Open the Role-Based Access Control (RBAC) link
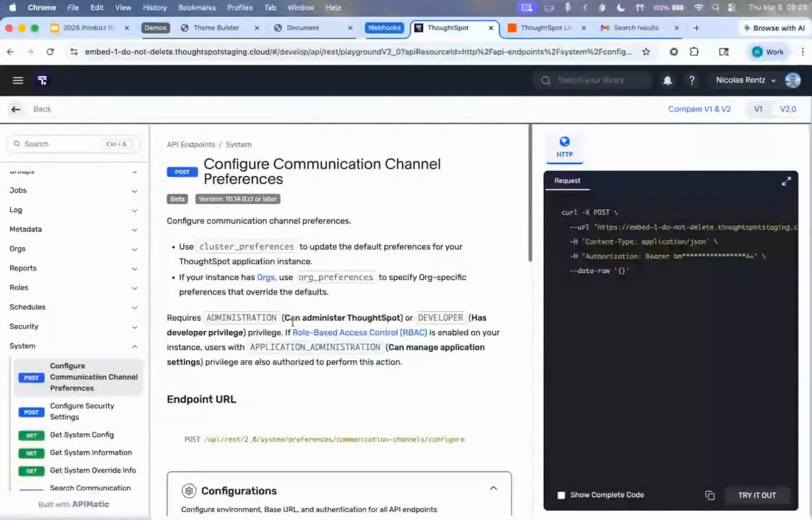The width and height of the screenshot is (812, 520). (x=359, y=332)
